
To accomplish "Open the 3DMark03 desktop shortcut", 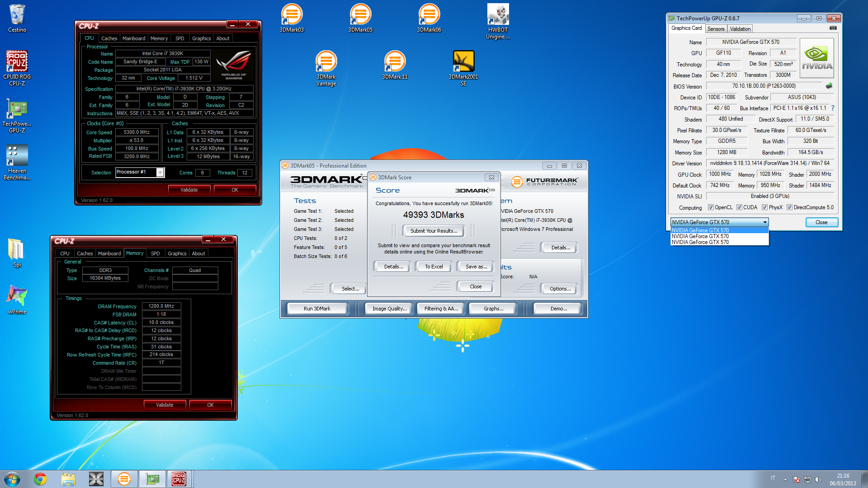I will click(292, 18).
